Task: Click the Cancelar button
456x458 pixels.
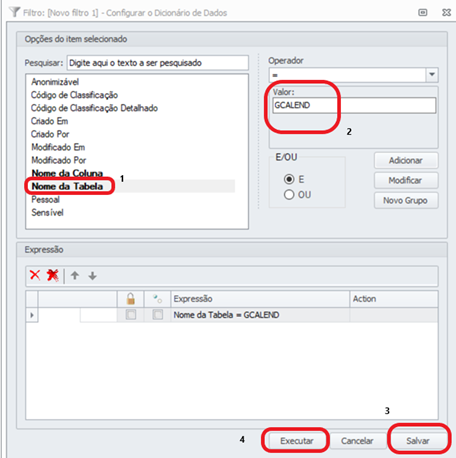Action: pos(357,441)
